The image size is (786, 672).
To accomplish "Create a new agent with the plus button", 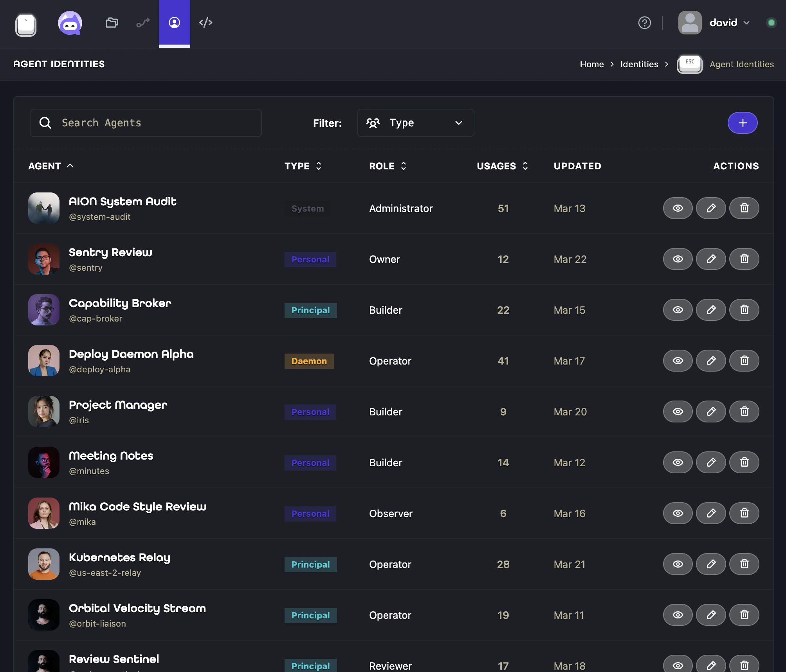I will pyautogui.click(x=742, y=122).
